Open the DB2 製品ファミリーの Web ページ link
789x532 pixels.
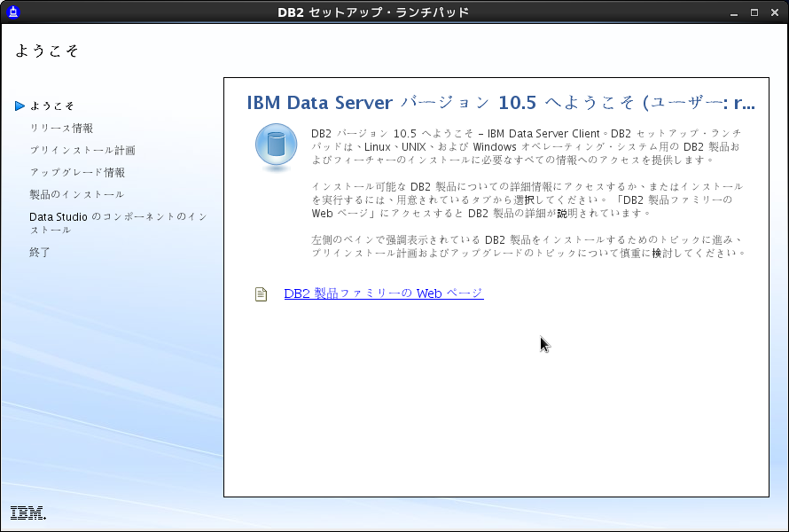pyautogui.click(x=384, y=293)
